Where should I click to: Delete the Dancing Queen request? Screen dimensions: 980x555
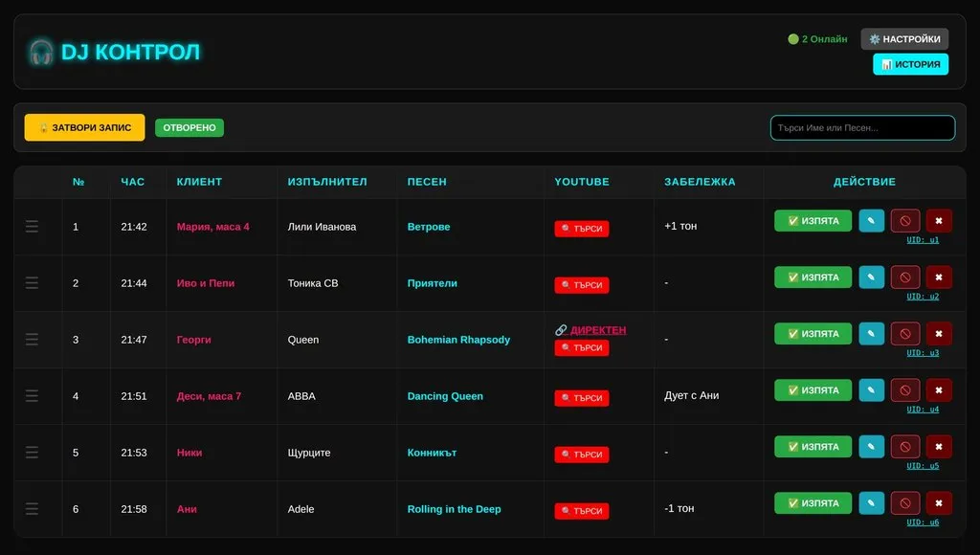click(x=938, y=390)
